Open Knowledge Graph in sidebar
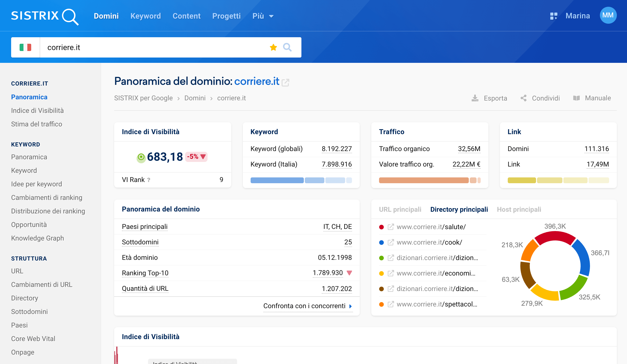The image size is (627, 364). (37, 238)
